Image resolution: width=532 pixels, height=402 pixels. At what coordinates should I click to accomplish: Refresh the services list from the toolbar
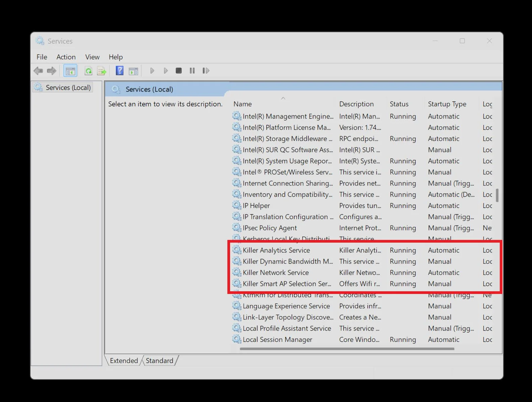tap(88, 71)
